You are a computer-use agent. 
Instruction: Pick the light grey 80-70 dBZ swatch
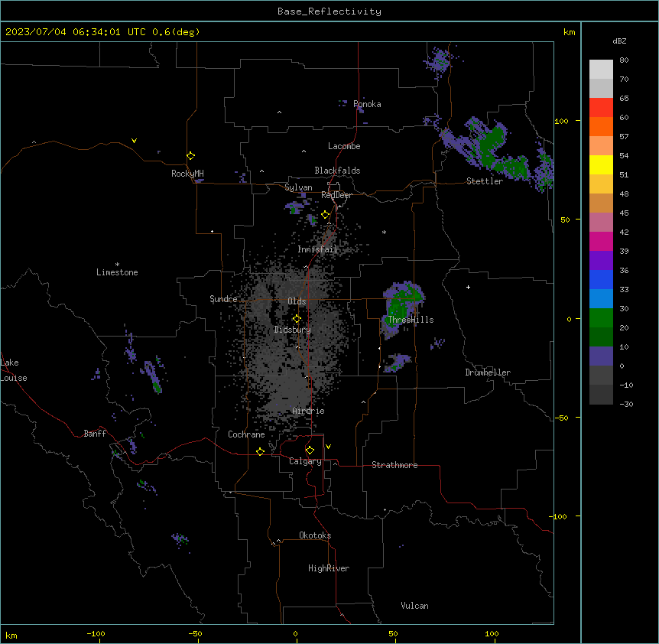click(x=601, y=70)
